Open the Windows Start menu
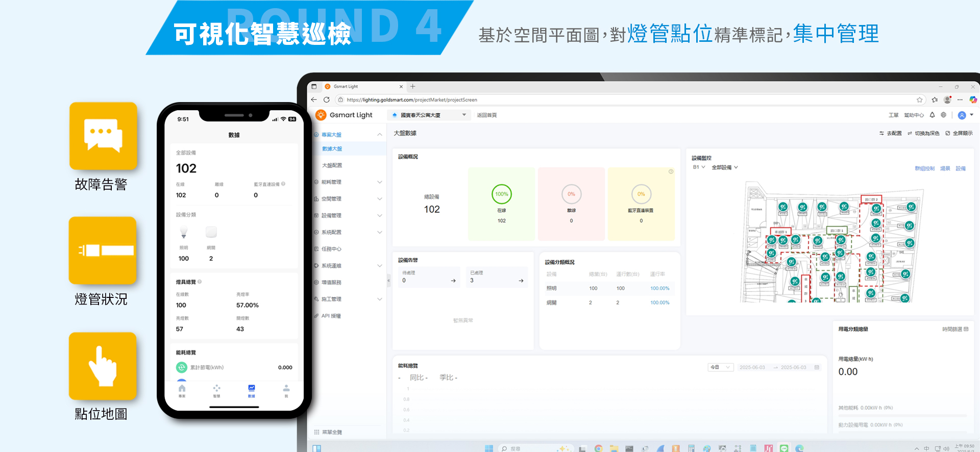This screenshot has width=980, height=452. [488, 448]
